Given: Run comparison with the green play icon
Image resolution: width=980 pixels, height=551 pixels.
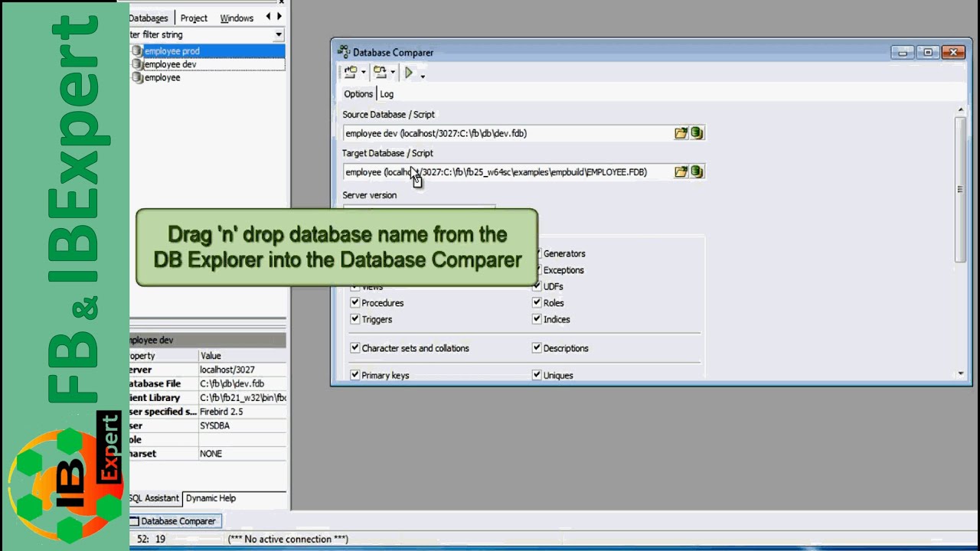Looking at the screenshot, I should click(x=409, y=73).
